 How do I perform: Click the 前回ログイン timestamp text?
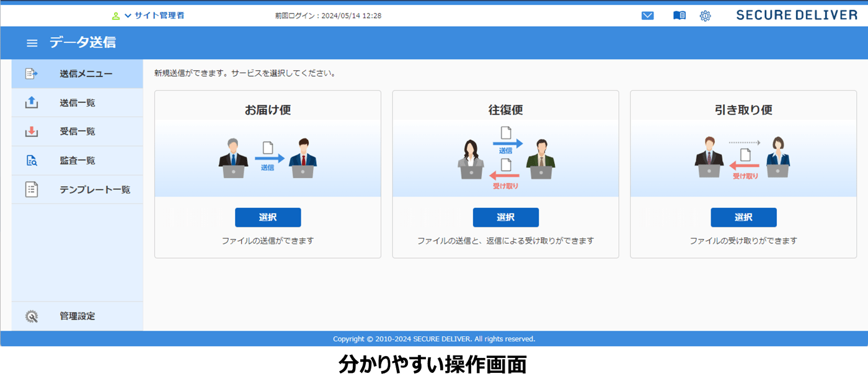click(329, 16)
